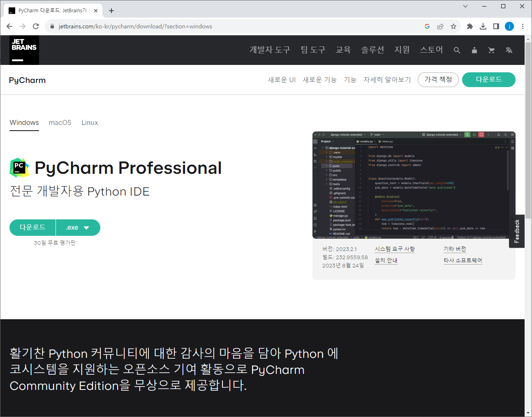Screen dimensions: 532x417
Task: Bookmark this page with the star icon
Action: coord(453,26)
